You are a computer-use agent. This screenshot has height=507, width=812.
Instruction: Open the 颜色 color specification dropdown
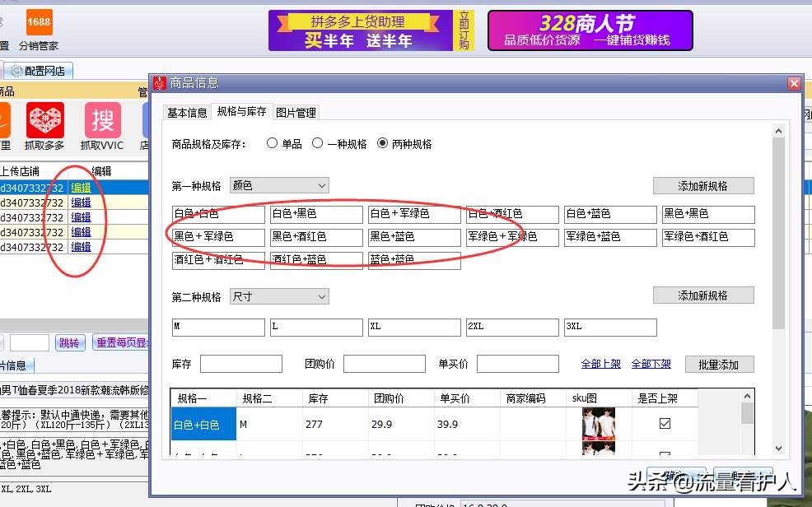click(278, 185)
